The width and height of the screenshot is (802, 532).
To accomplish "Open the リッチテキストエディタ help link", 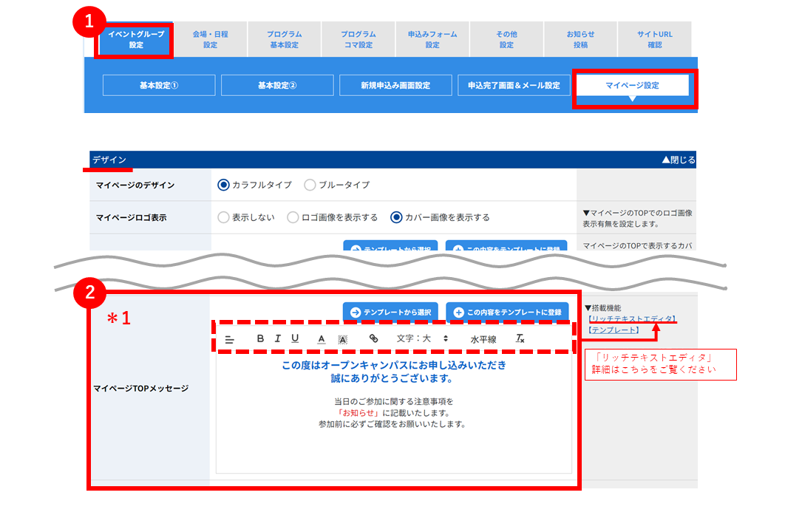I will [632, 319].
